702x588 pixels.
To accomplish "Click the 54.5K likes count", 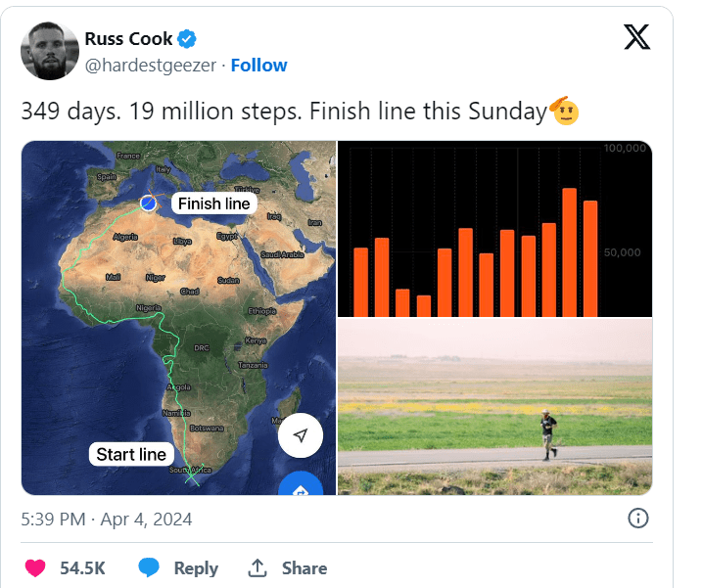I will click(x=82, y=567).
